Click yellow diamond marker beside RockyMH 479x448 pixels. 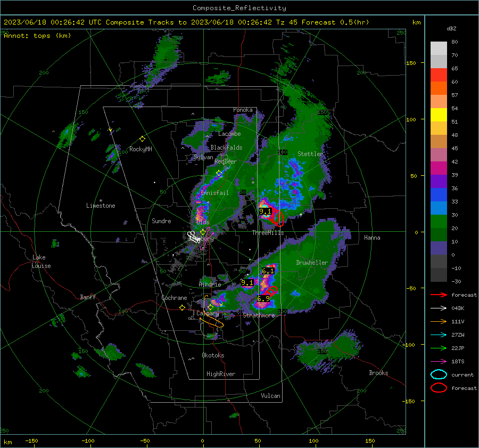point(142,139)
